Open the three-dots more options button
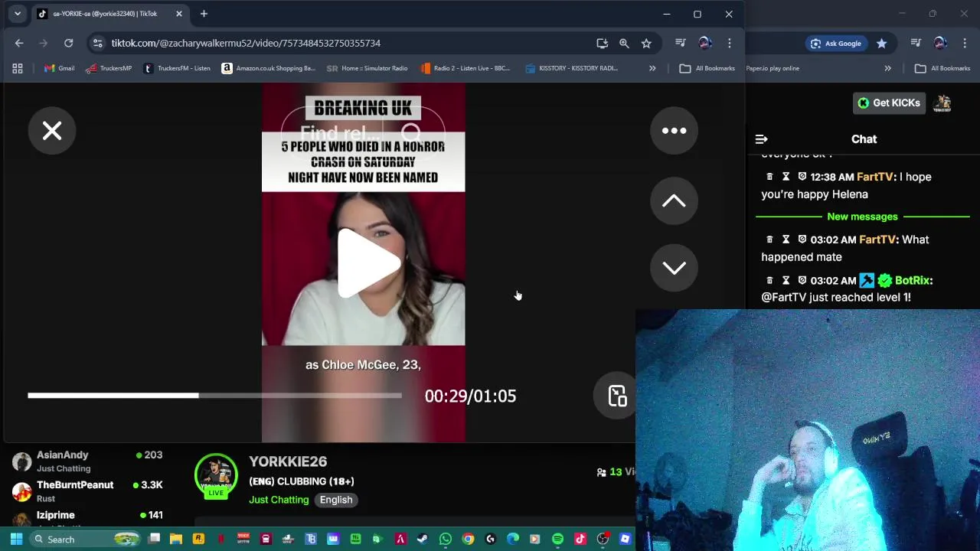This screenshot has width=980, height=551. pos(674,131)
